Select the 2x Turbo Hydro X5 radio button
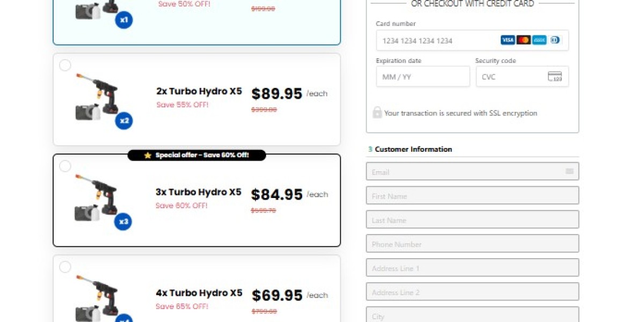The width and height of the screenshot is (644, 322). (65, 65)
